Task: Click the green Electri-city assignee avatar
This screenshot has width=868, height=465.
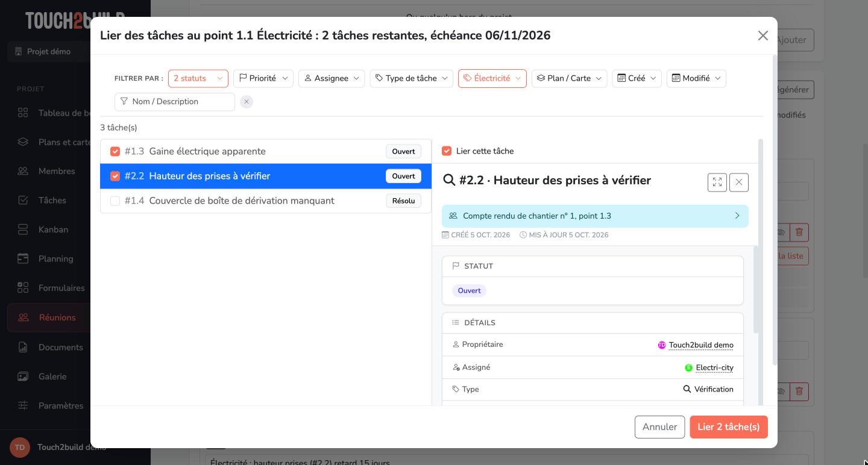Action: coord(688,368)
